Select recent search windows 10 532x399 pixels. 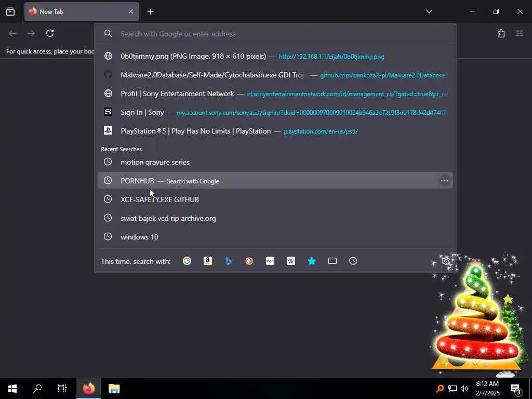tap(275, 237)
